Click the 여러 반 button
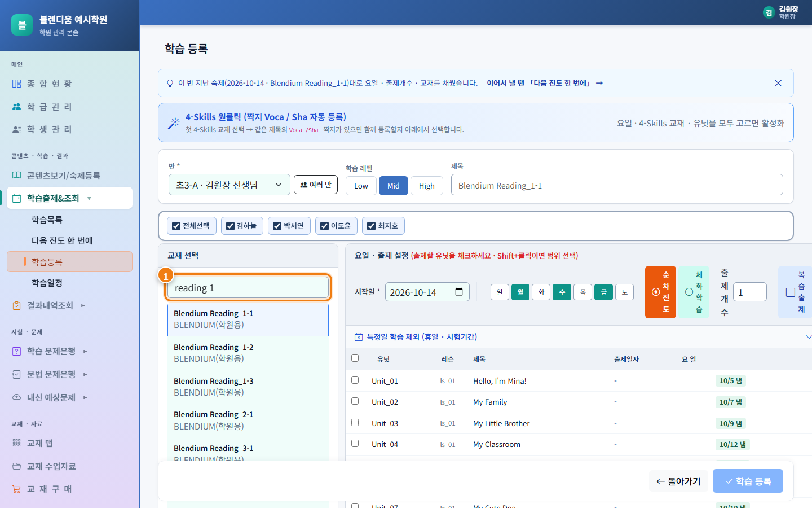The height and width of the screenshot is (508, 812). coord(316,185)
